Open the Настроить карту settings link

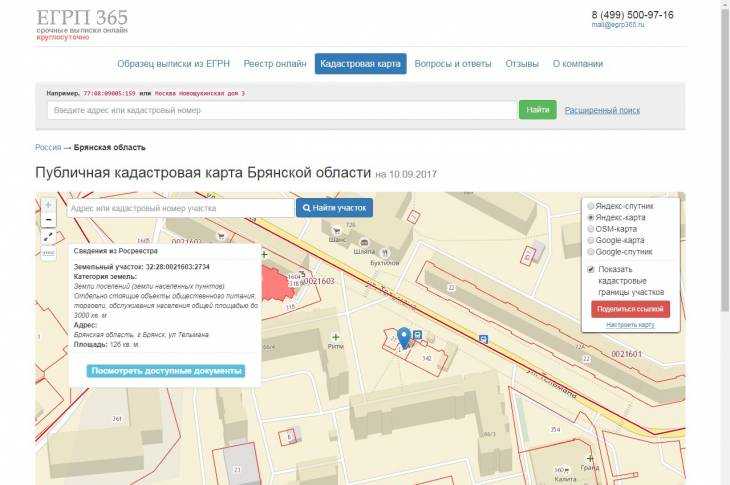tap(630, 325)
